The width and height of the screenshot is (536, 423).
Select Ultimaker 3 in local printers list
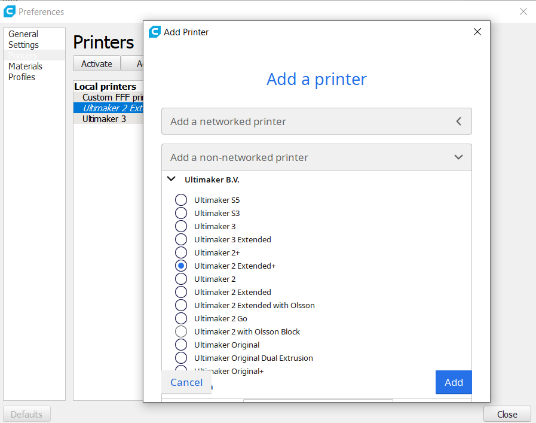[108, 119]
